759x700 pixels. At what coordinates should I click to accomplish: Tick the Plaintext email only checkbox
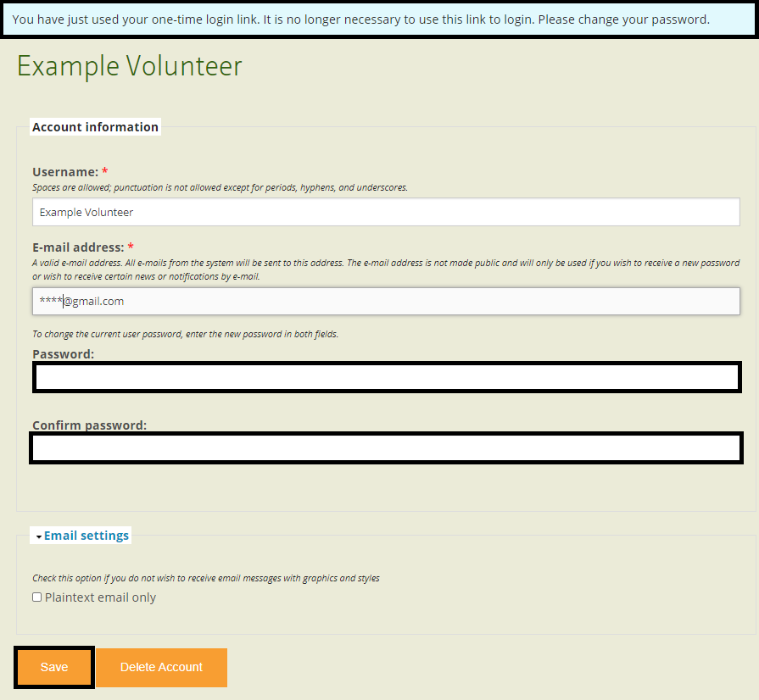37,597
